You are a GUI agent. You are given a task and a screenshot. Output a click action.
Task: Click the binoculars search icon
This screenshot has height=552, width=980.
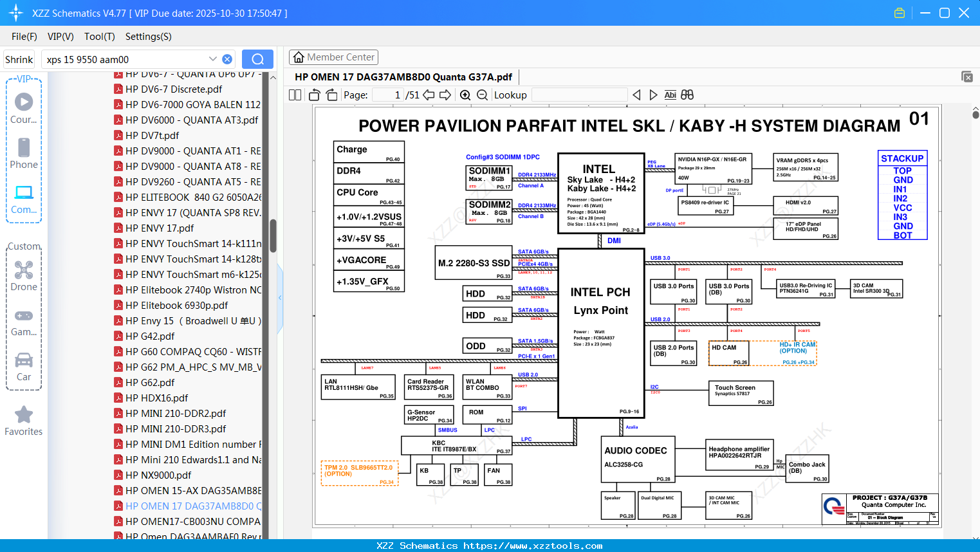[x=687, y=95]
